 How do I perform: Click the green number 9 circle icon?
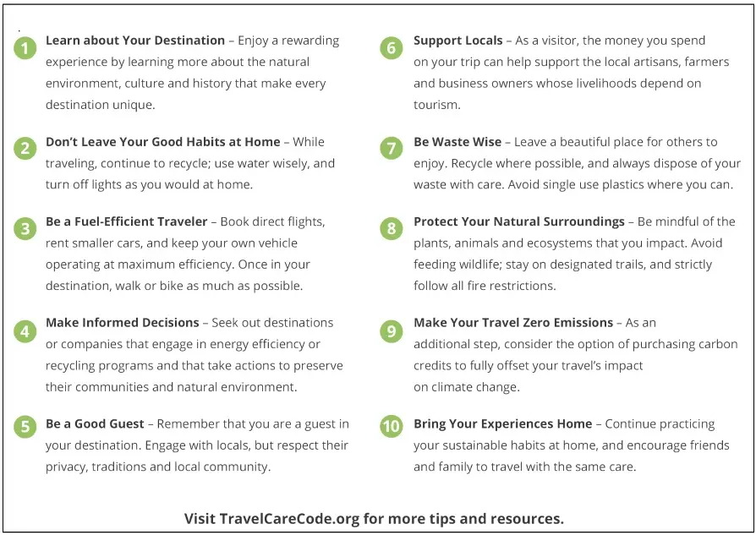(x=391, y=330)
